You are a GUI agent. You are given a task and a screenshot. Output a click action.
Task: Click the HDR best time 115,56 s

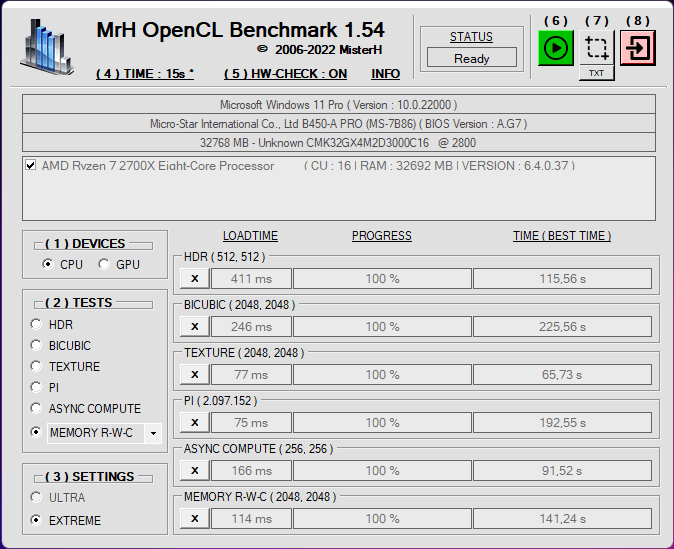pyautogui.click(x=562, y=279)
